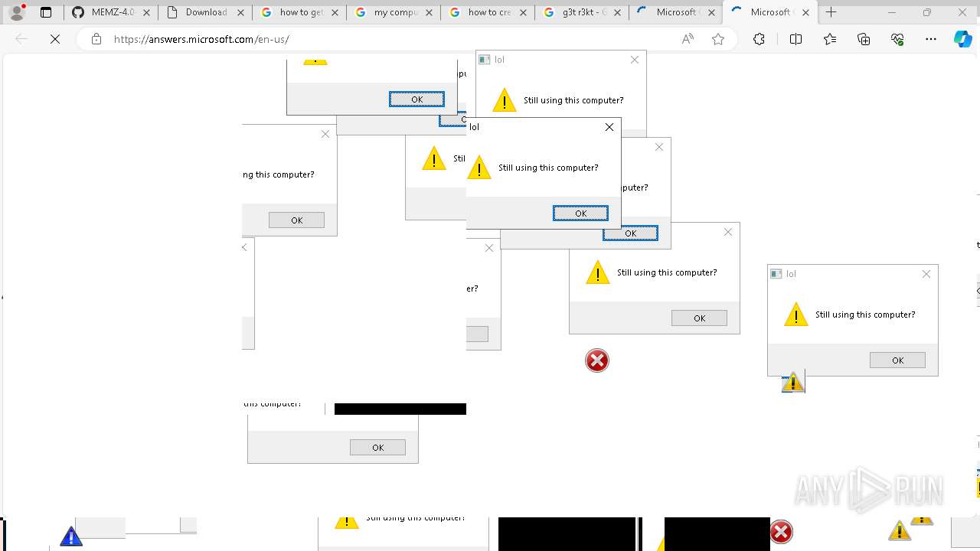Click the red error icon near the bottom edge
This screenshot has width=980, height=551.
(x=781, y=532)
